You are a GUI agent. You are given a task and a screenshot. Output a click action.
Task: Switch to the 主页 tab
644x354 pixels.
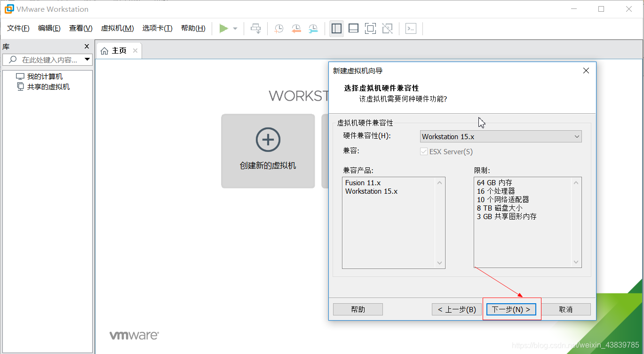(119, 51)
